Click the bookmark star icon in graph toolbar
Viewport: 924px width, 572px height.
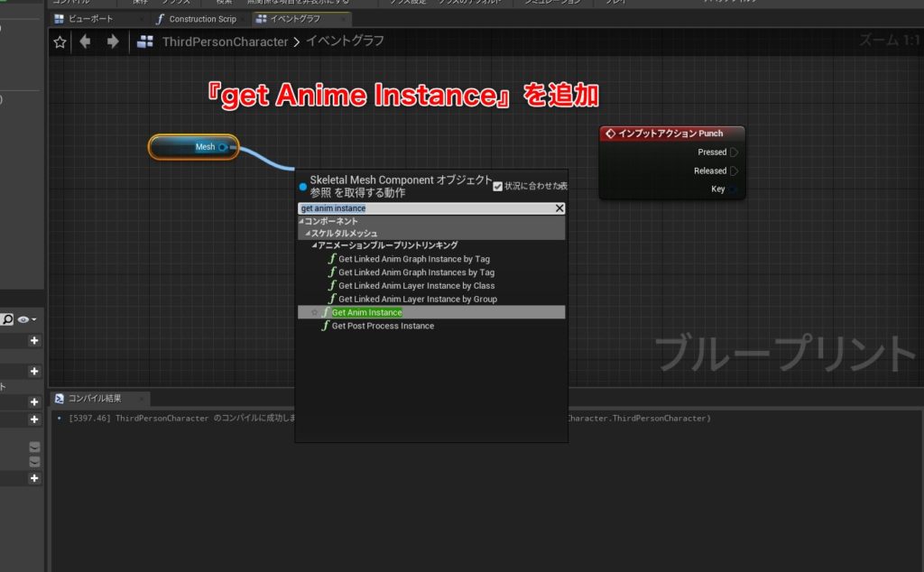click(60, 42)
